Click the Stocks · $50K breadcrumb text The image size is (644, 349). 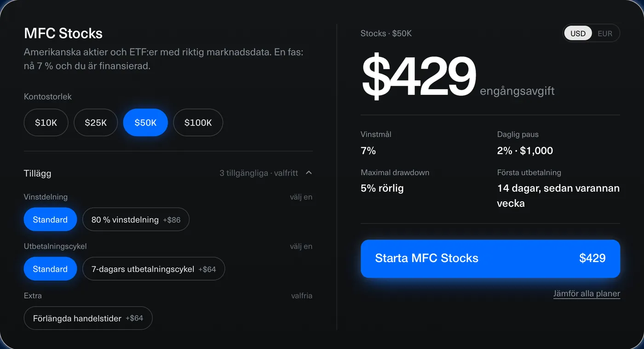(x=386, y=34)
